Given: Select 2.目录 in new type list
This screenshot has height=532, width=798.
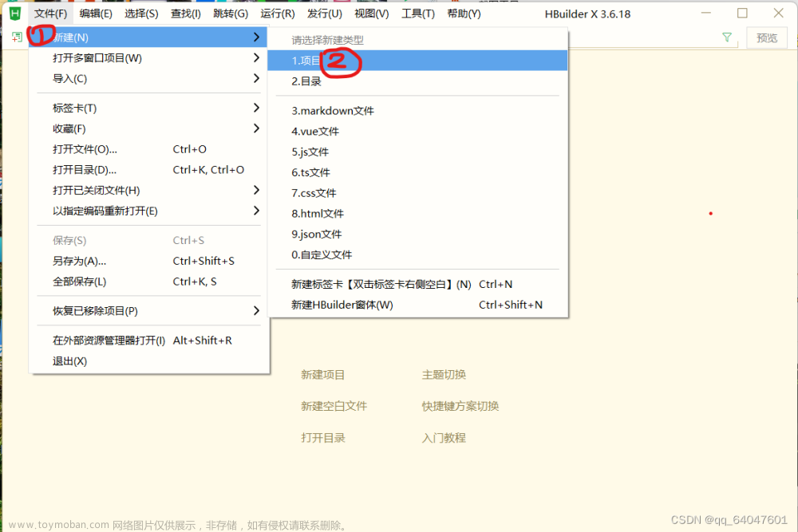Looking at the screenshot, I should 417,81.
